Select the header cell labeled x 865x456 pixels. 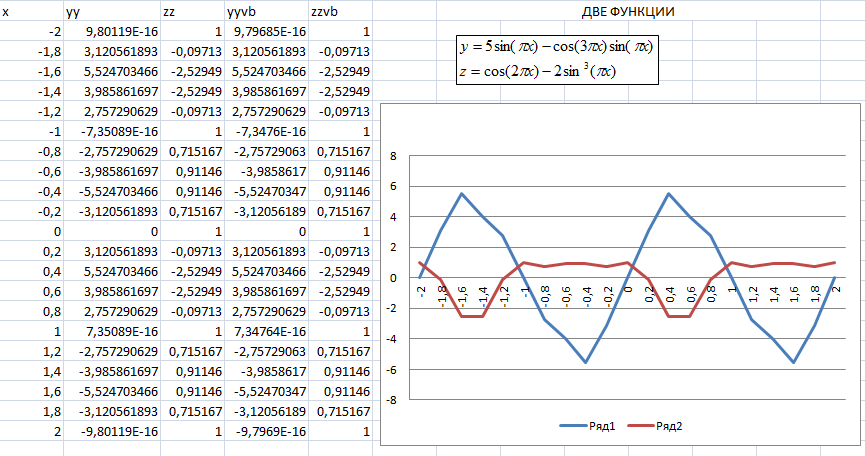click(x=31, y=11)
